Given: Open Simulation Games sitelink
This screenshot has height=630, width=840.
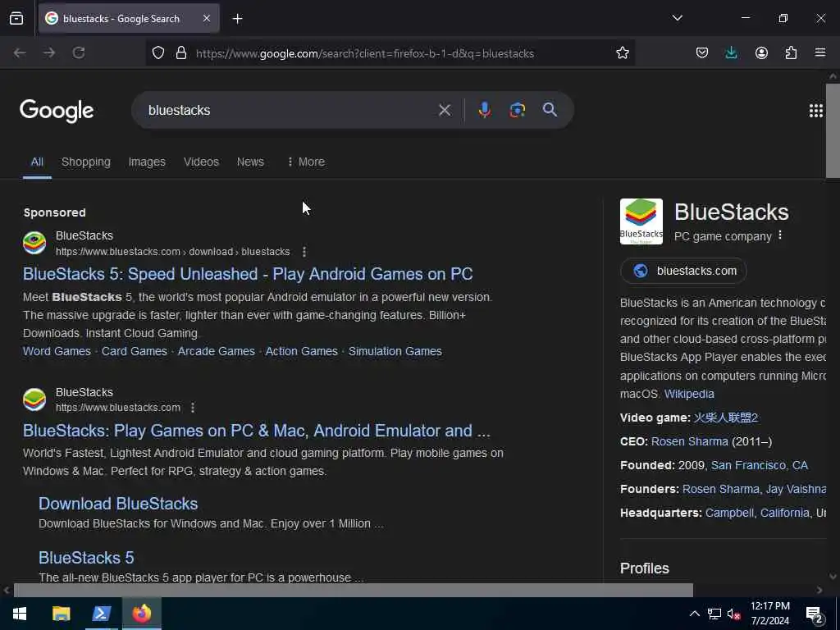Looking at the screenshot, I should coord(395,351).
